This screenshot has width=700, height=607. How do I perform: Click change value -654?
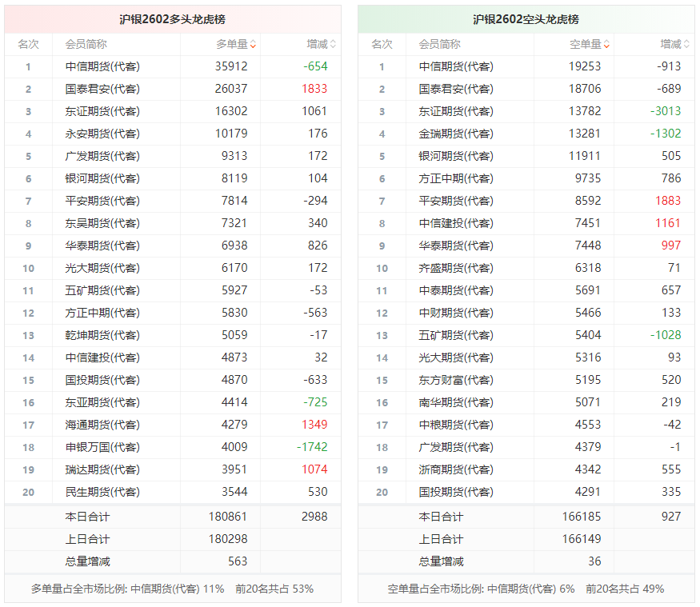[316, 66]
